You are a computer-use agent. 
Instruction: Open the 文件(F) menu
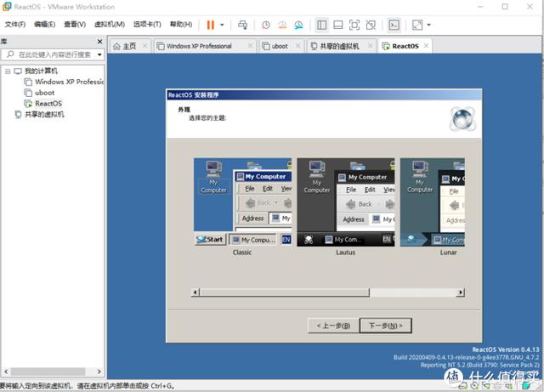click(x=15, y=25)
